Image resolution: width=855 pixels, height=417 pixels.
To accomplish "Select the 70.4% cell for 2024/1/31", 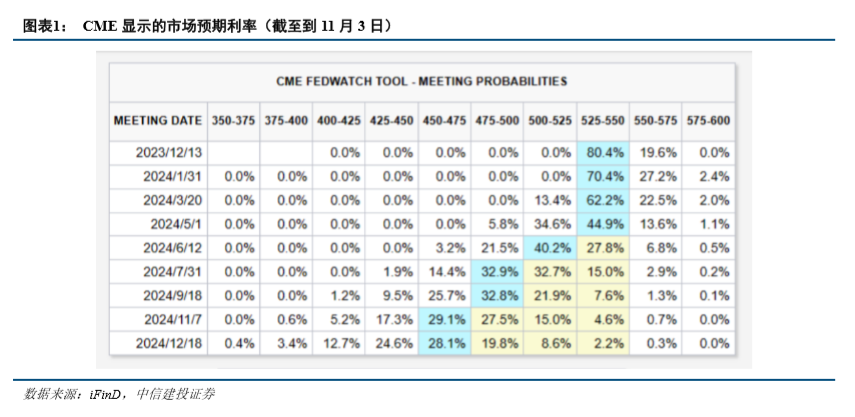I will tap(603, 177).
